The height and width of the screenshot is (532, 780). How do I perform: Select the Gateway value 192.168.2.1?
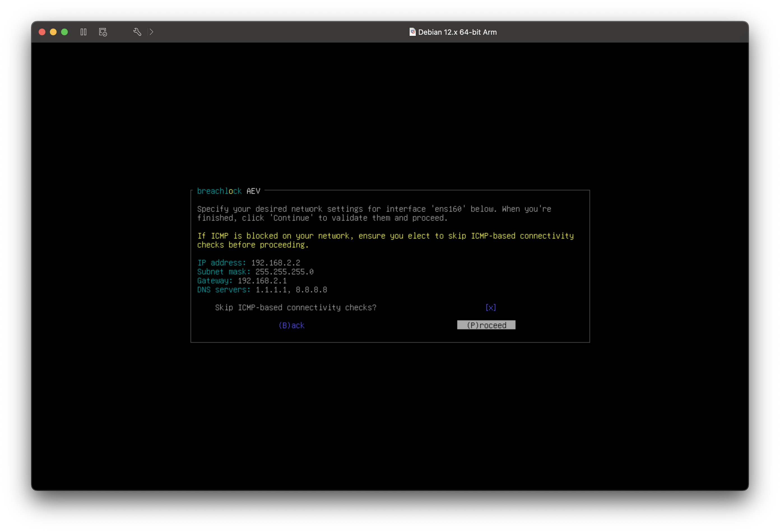(262, 281)
